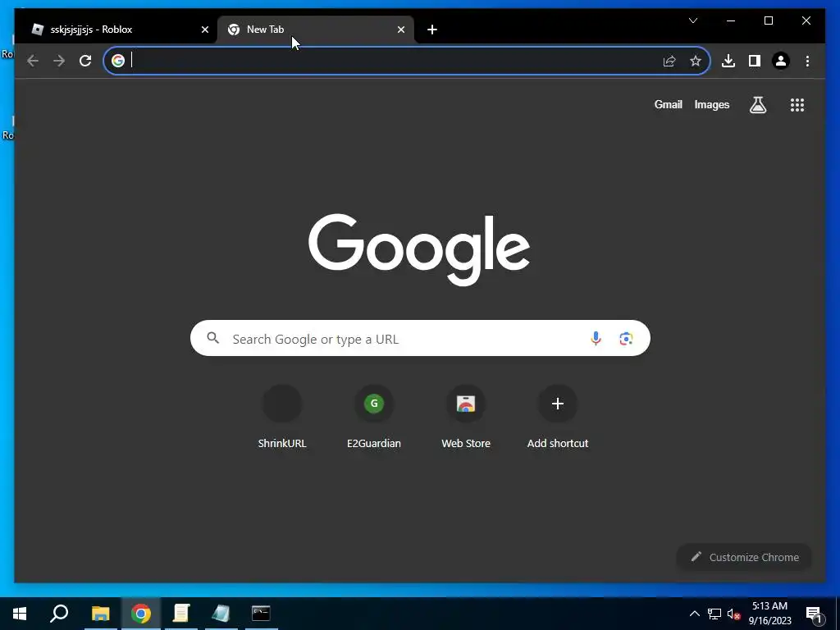
Task: Minimize the Chrome window
Action: [x=731, y=21]
